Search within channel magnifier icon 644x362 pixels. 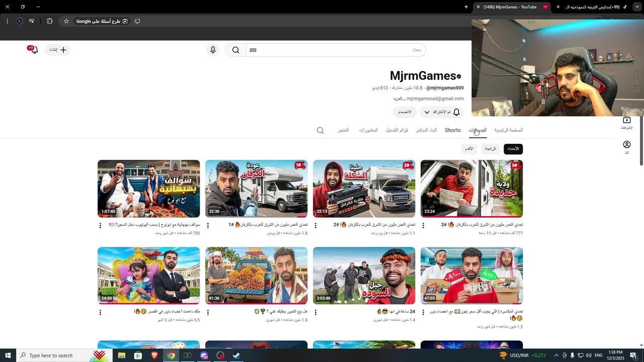point(320,131)
